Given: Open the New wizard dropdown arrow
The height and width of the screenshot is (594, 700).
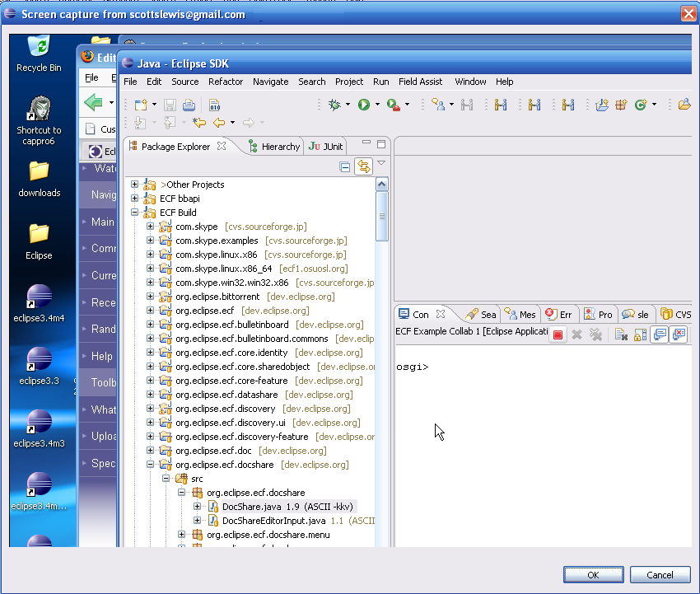Looking at the screenshot, I should pyautogui.click(x=154, y=105).
